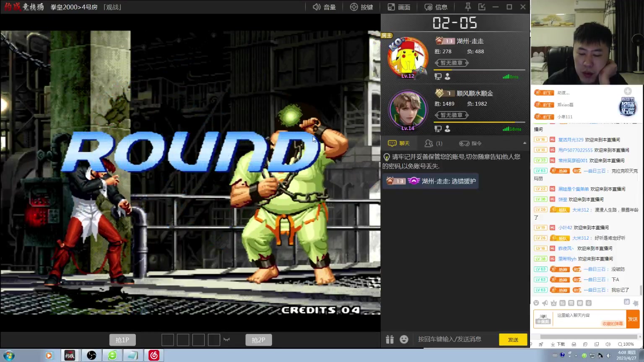Show hidden system tray icons
Image resolution: width=644 pixels, height=362 pixels.
pos(576,356)
